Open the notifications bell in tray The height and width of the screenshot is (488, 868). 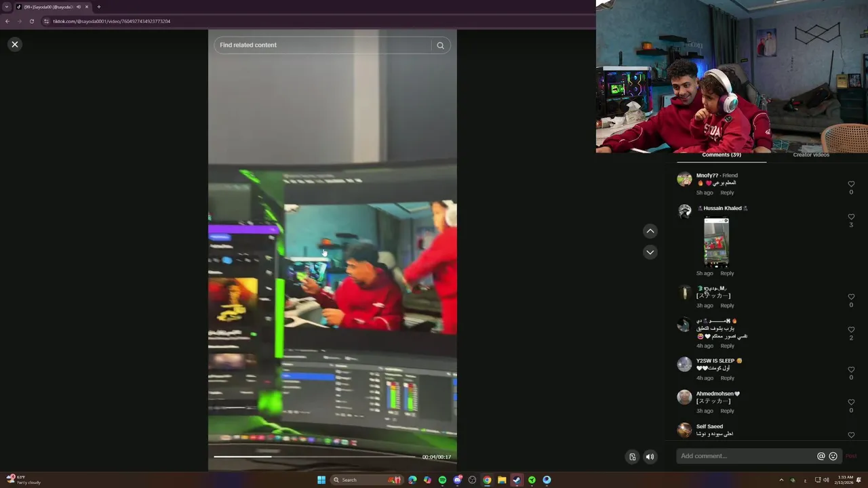click(x=859, y=480)
